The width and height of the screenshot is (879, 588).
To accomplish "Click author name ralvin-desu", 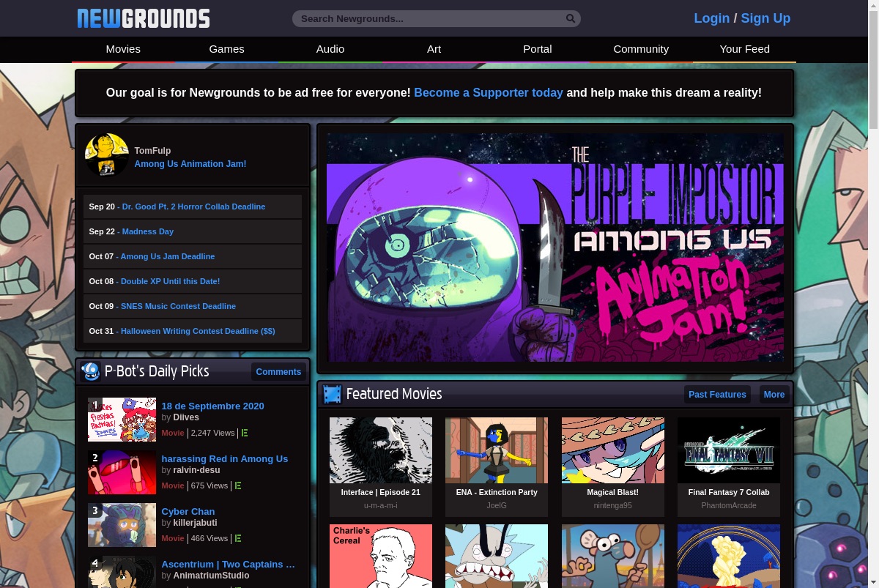I will click(197, 470).
